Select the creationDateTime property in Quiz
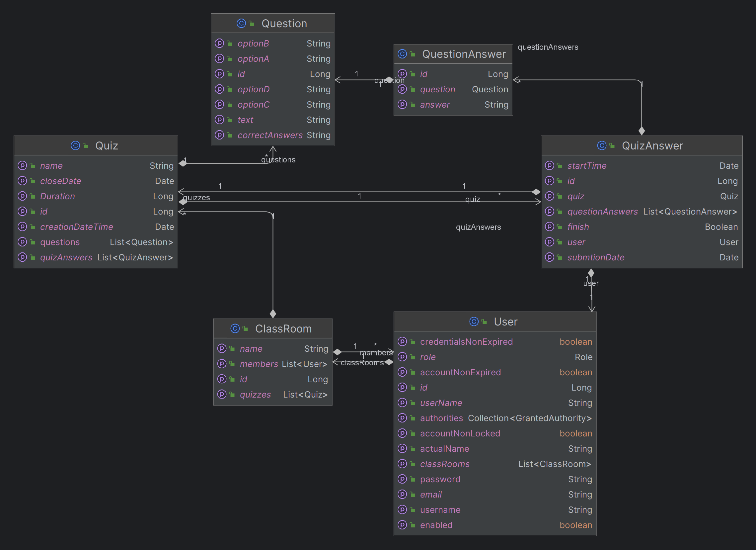Viewport: 756px width, 550px height. click(76, 227)
